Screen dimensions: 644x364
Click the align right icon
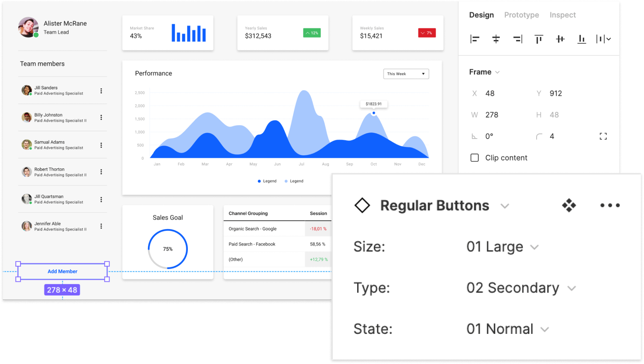(x=517, y=39)
